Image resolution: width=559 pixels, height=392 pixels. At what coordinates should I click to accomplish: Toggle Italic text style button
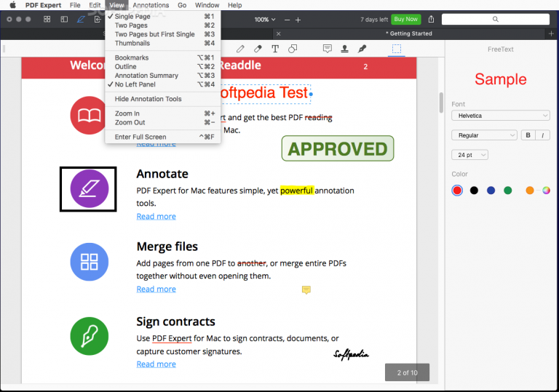[x=542, y=135]
